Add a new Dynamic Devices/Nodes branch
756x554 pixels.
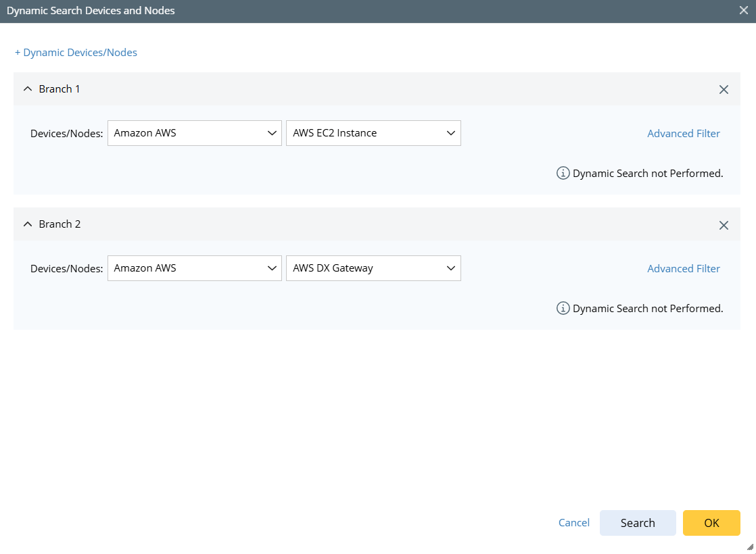[76, 53]
